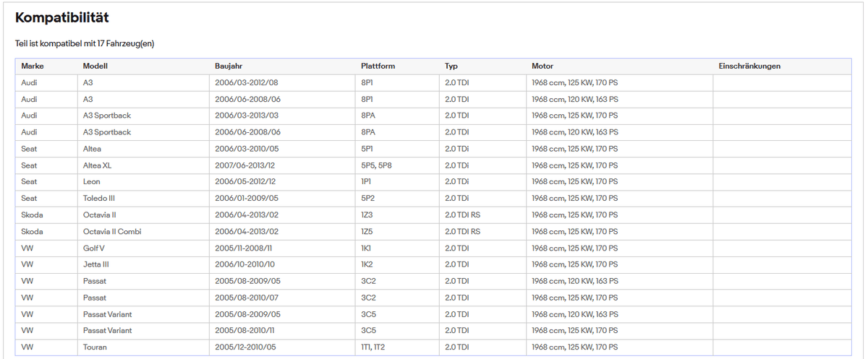Select the Baujahr value 2006/05-2012/12

(246, 182)
